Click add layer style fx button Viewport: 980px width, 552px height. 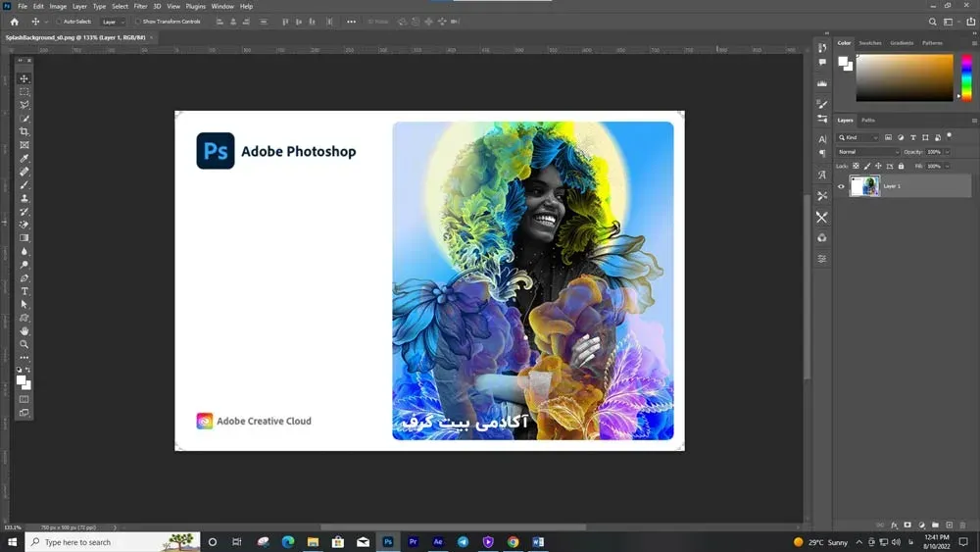894,526
